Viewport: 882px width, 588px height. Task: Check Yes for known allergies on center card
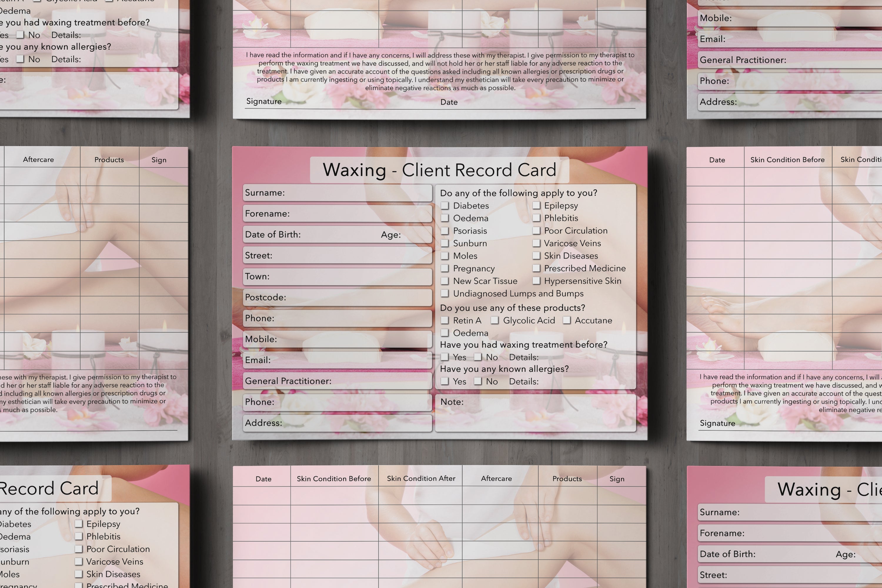click(445, 381)
